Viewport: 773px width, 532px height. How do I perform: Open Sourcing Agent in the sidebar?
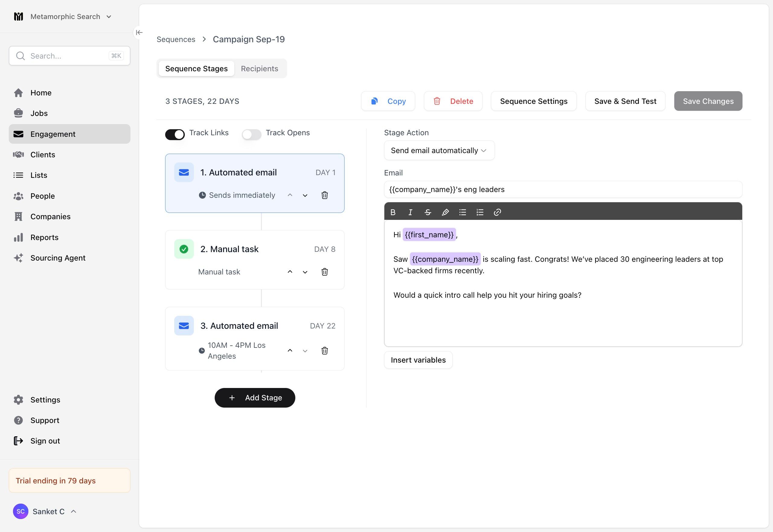58,258
